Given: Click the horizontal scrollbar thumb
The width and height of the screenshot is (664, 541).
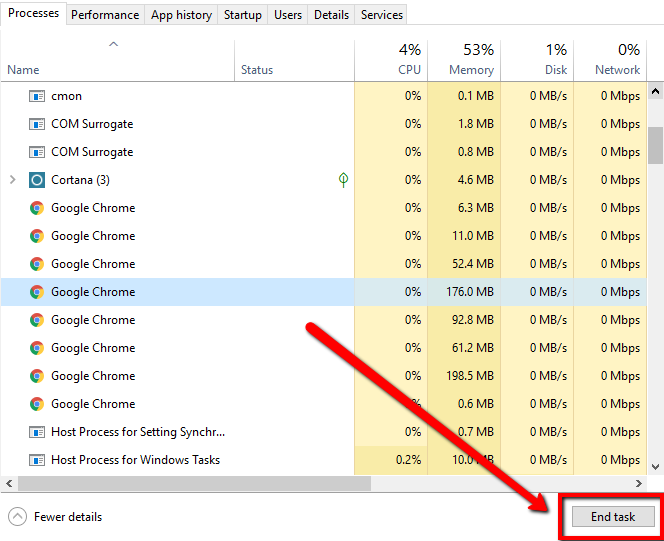Looking at the screenshot, I should (x=194, y=483).
